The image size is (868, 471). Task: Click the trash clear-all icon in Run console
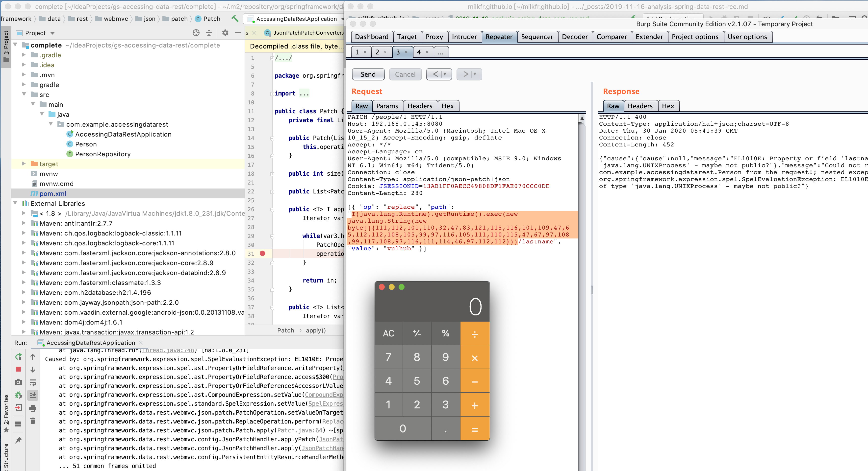33,421
